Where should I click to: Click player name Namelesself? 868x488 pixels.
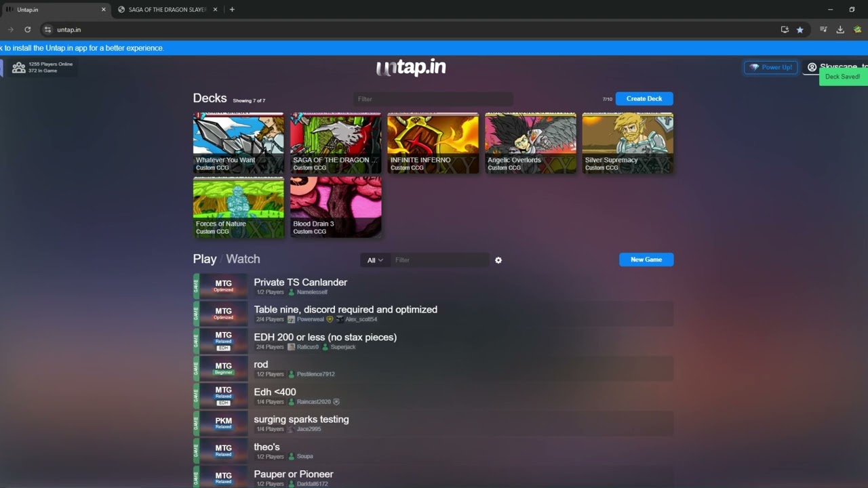[x=312, y=292]
